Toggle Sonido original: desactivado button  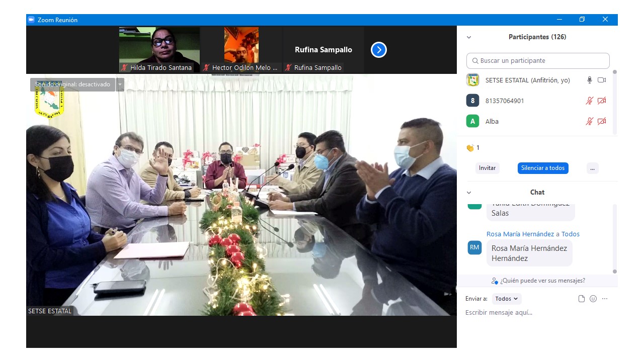[x=72, y=84]
